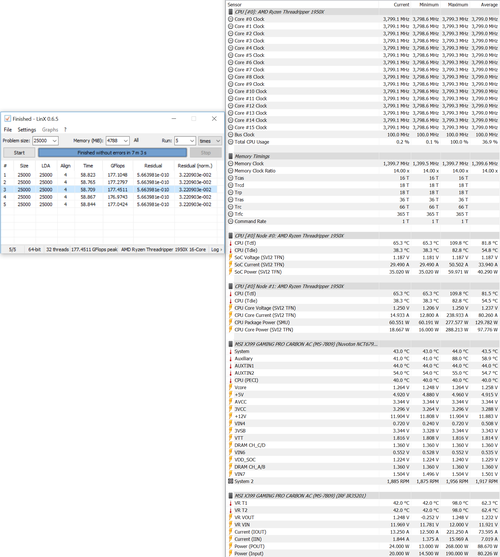Click the GFlops column header
Image resolution: width=500 pixels, height=557 pixels.
tap(118, 166)
